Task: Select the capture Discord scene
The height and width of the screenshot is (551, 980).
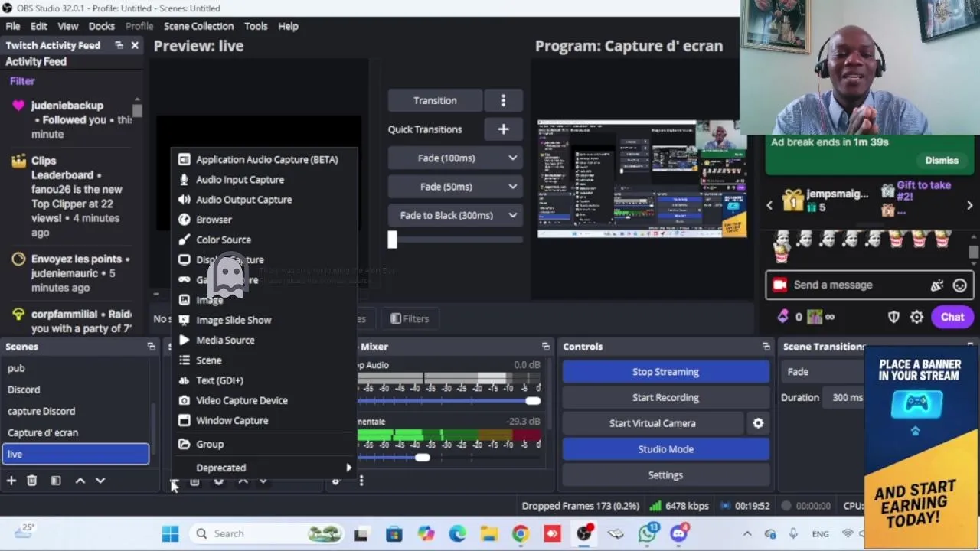Action: pyautogui.click(x=76, y=411)
